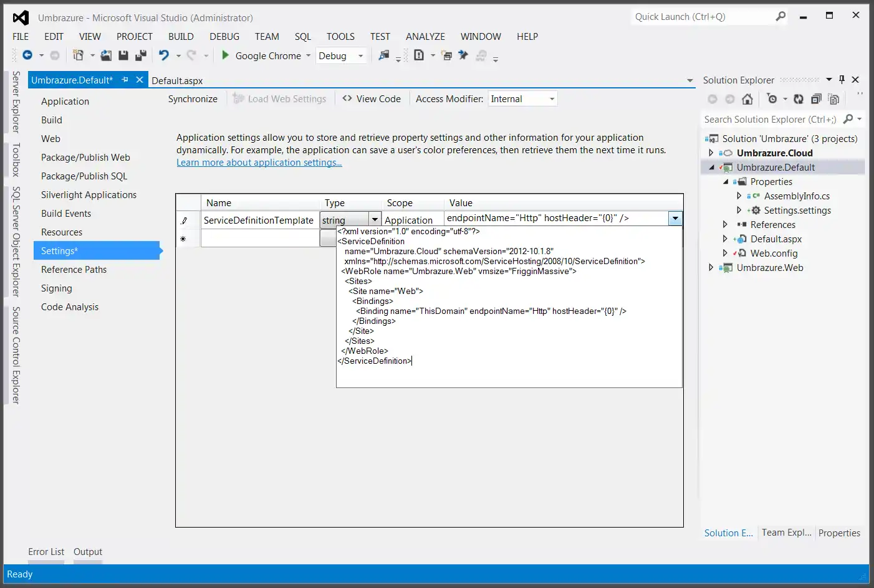Click the exclamation document toolbar icon
This screenshot has width=874, height=588.
point(419,55)
